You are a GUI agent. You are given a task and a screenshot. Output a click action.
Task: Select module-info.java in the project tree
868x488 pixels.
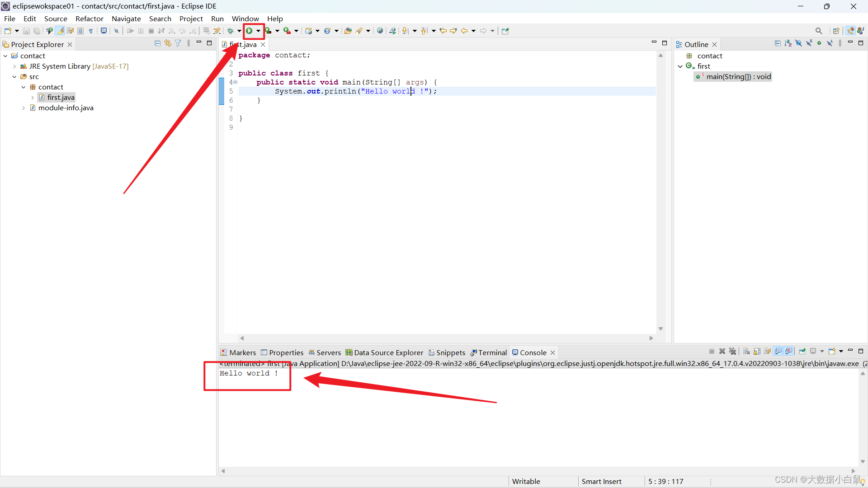[x=66, y=108]
